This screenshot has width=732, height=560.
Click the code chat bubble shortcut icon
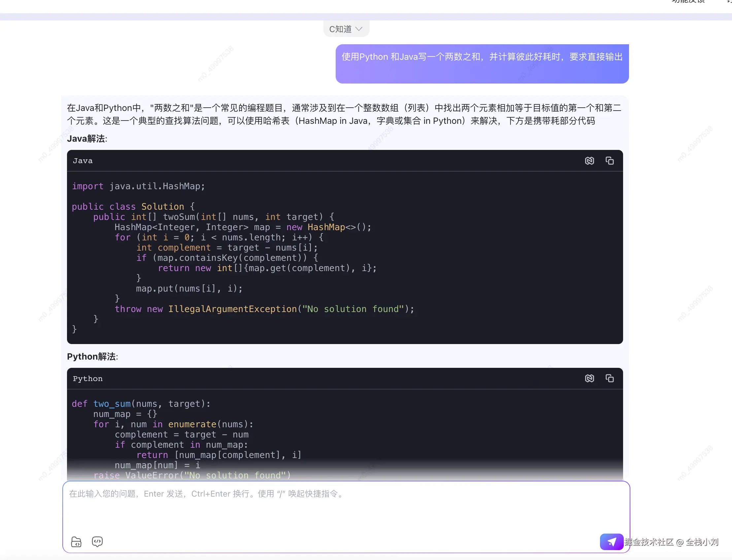[97, 542]
